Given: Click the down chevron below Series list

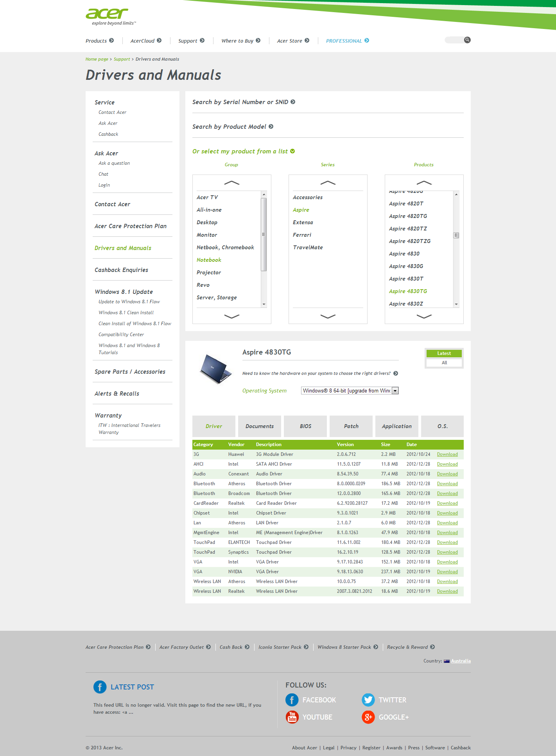Looking at the screenshot, I should 328,316.
